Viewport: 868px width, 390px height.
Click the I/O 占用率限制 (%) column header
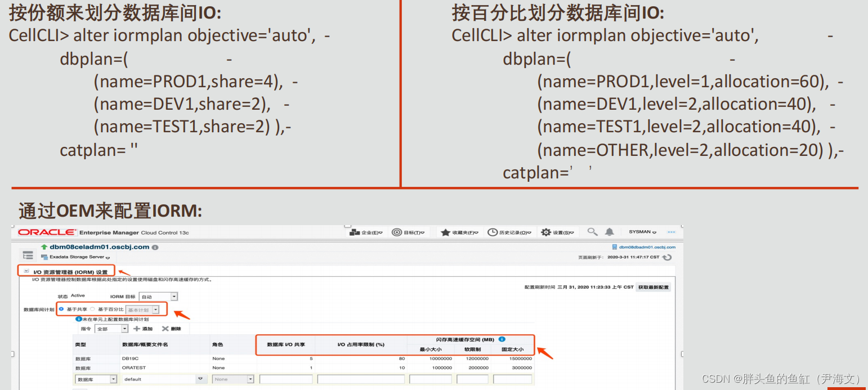(361, 344)
